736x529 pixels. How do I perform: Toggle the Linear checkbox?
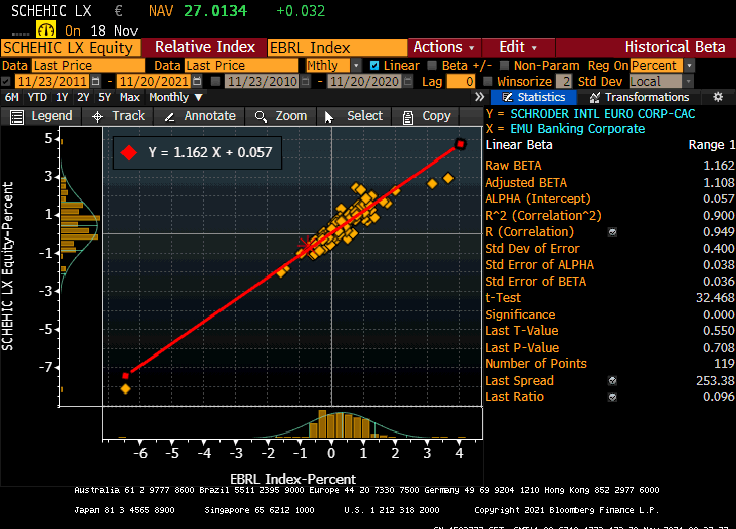coord(374,66)
